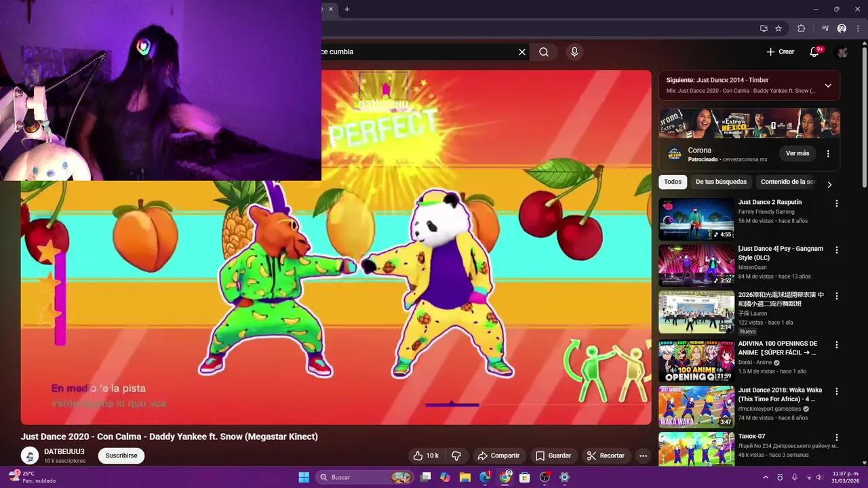Open Settings gear on the taskbar
868x488 pixels.
(x=564, y=477)
